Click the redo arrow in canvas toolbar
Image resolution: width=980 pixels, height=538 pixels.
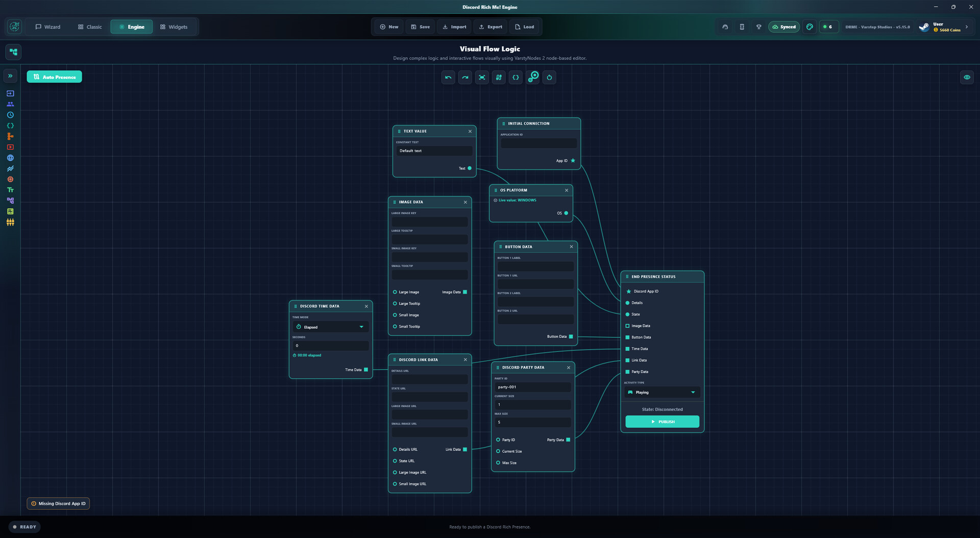click(465, 78)
